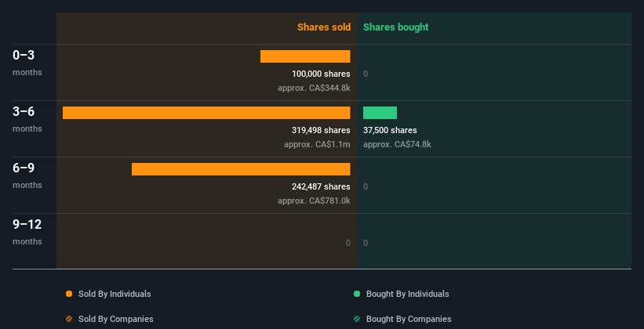
Task: Click the 6–9 months row label
Action: pos(27,175)
